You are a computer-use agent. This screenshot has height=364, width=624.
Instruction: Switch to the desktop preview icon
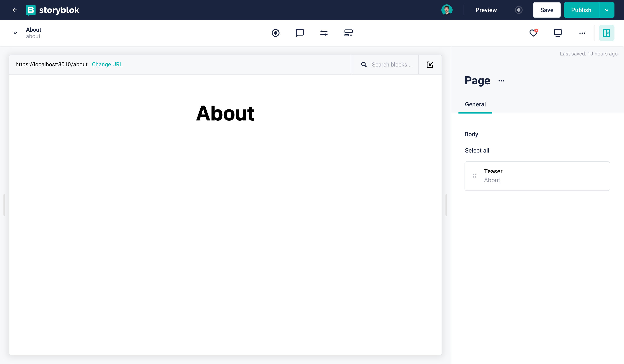557,33
